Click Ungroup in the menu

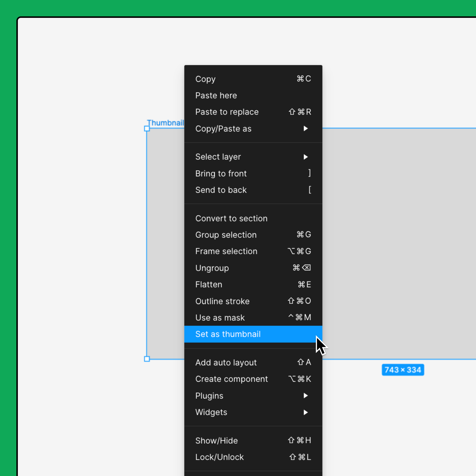click(212, 268)
